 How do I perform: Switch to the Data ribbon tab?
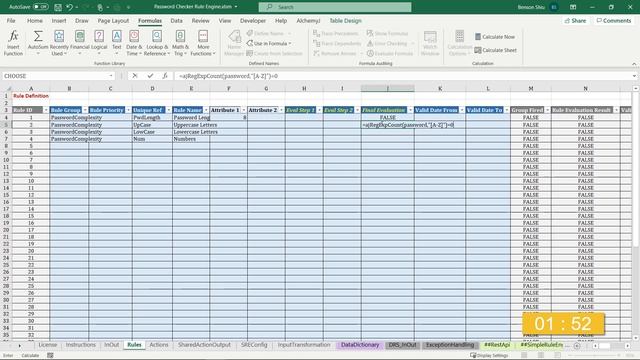pos(176,20)
